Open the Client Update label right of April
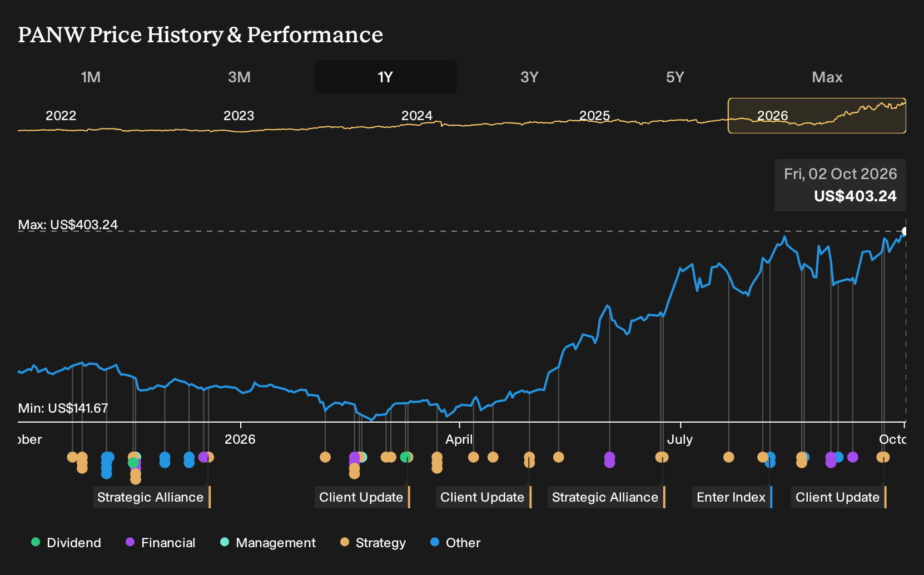This screenshot has width=924, height=575. [483, 497]
